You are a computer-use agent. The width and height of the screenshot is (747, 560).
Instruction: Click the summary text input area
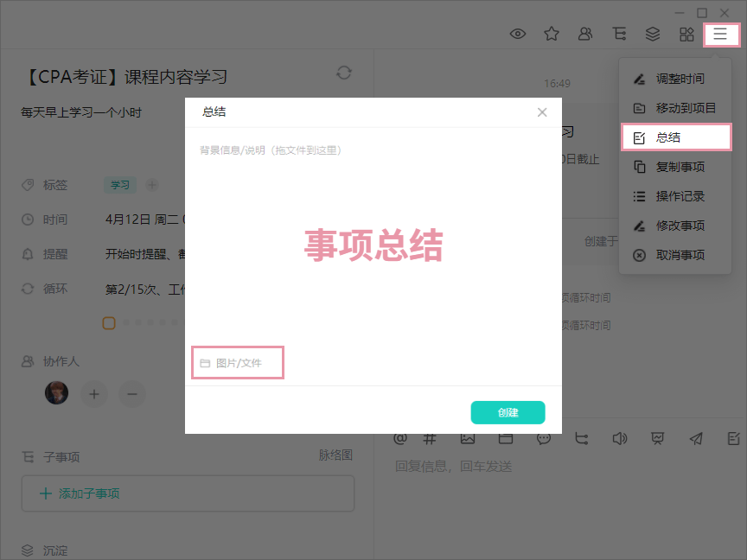[373, 239]
